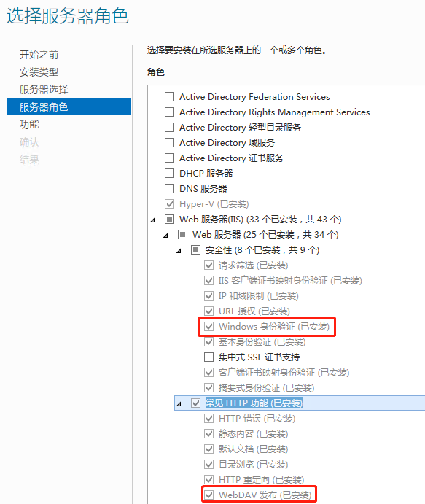Toggle WebDAV 发布 checkbox

coord(208,495)
